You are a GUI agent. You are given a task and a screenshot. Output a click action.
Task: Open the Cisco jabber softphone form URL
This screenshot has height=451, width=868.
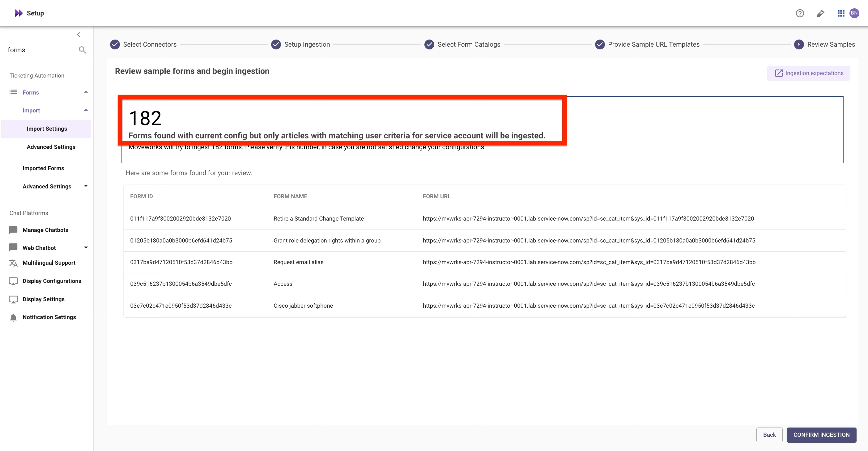(589, 306)
